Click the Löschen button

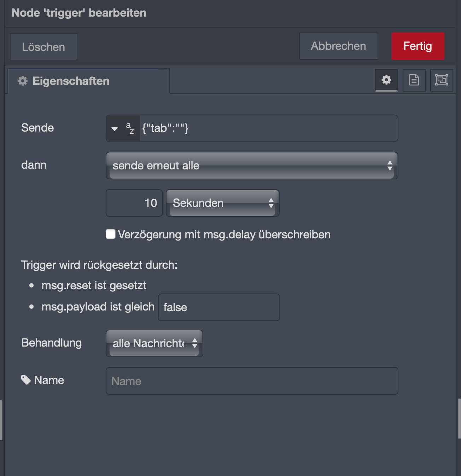(43, 47)
